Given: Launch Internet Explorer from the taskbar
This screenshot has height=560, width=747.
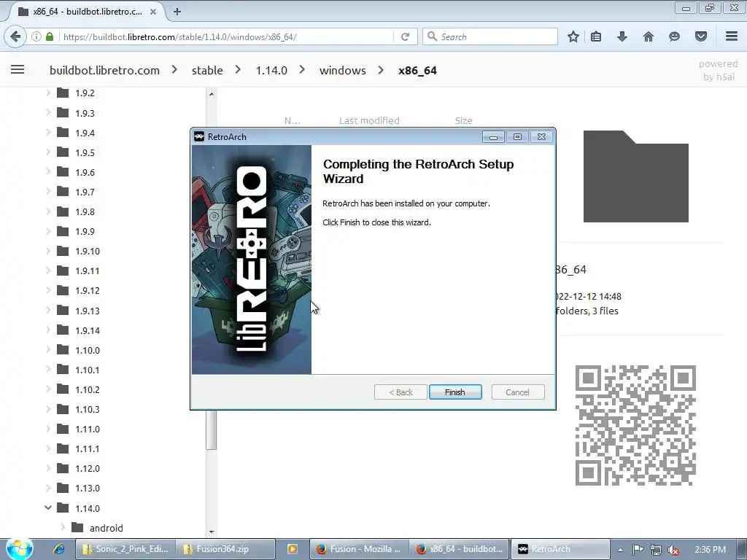Looking at the screenshot, I should pyautogui.click(x=58, y=549).
